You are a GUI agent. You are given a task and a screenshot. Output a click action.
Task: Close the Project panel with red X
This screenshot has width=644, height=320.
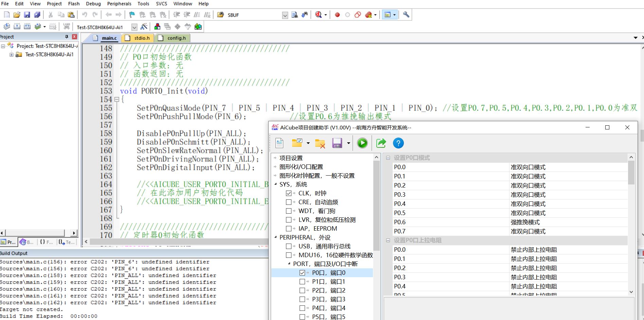[x=74, y=37]
